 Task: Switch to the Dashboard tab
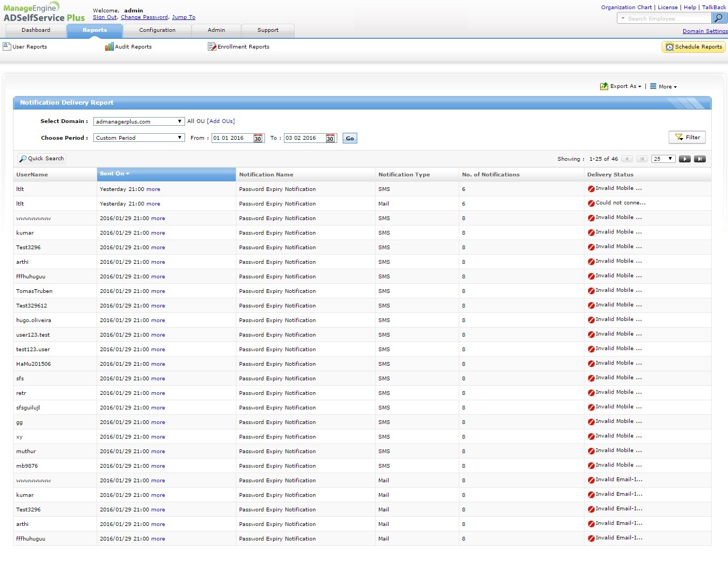(x=36, y=30)
